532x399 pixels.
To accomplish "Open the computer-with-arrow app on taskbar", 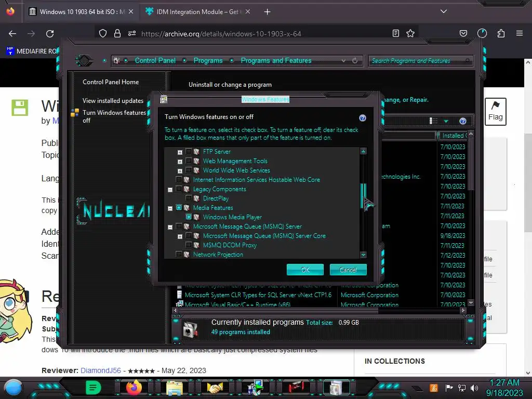I will coord(255,388).
